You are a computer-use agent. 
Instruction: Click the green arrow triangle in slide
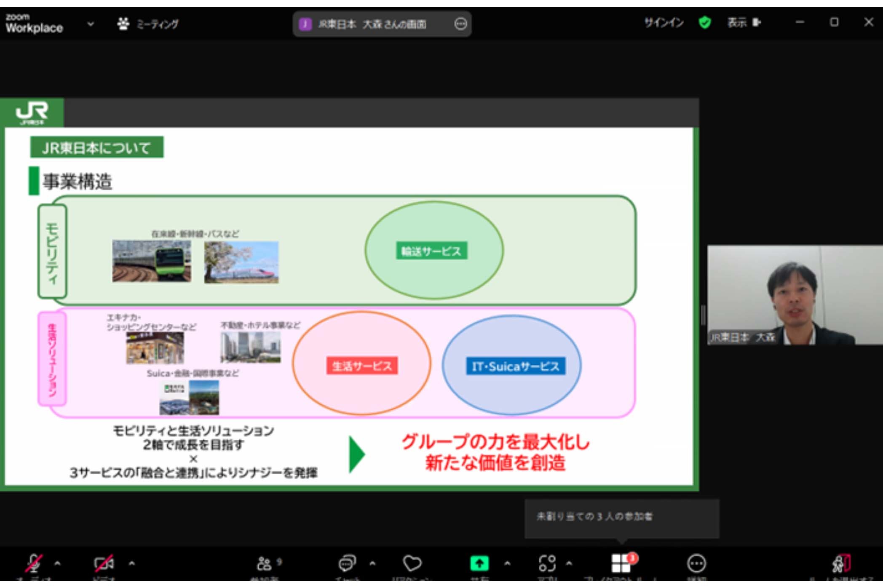tap(357, 454)
